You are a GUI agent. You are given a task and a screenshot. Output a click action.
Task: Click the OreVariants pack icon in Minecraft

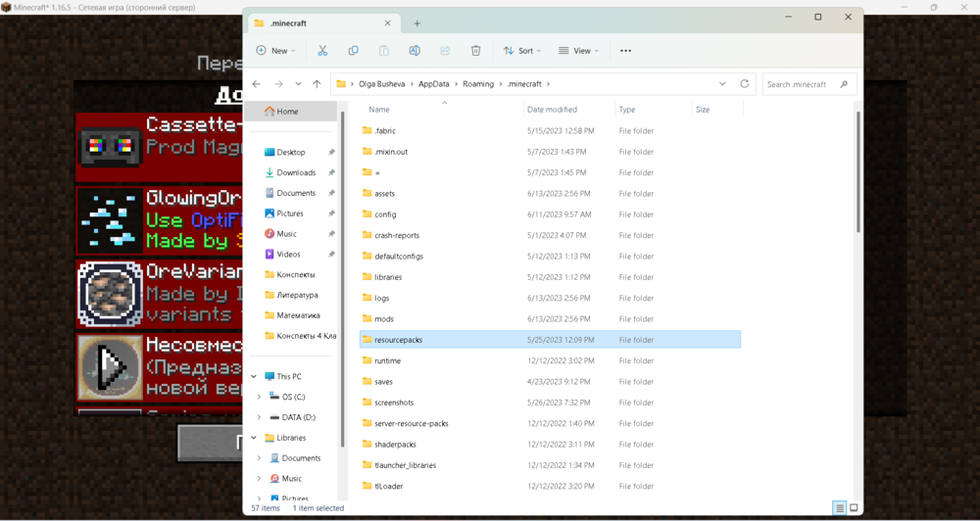pyautogui.click(x=111, y=294)
